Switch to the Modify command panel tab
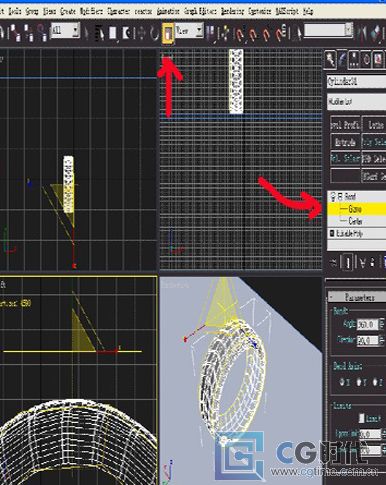386x485 pixels. pyautogui.click(x=342, y=59)
